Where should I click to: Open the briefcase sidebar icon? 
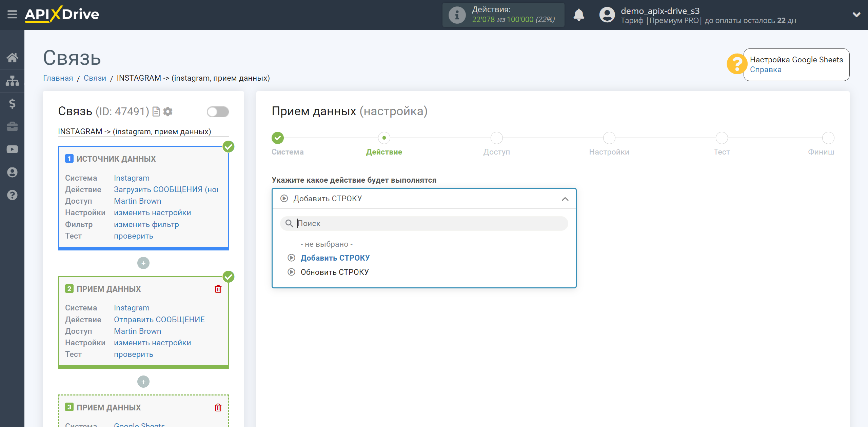tap(12, 126)
